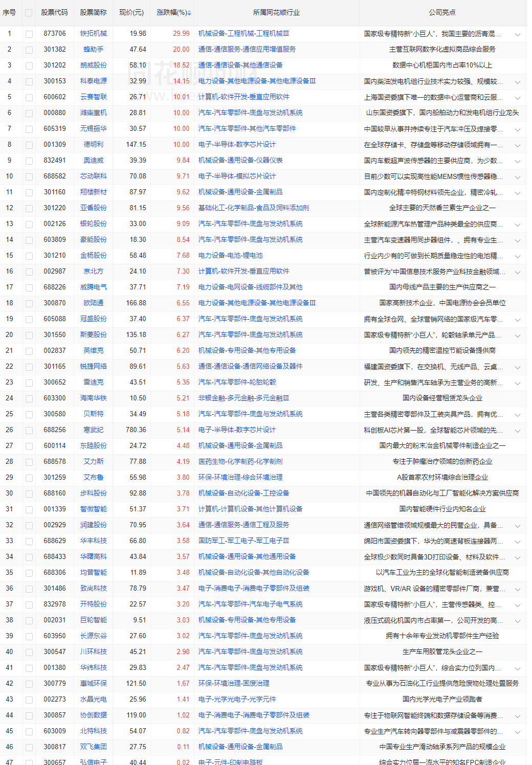Click the highlight text 专注于肿瘤治疗领域的创新药企业
Screen dimensions: 532x765
point(442,462)
